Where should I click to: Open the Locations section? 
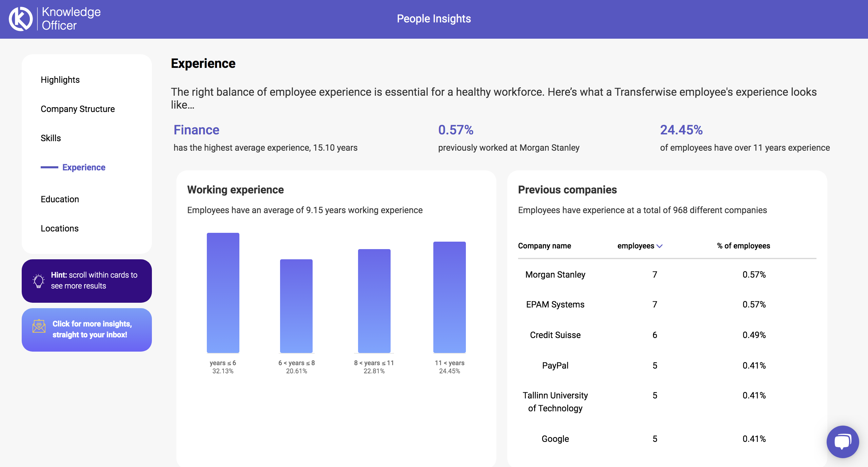[x=59, y=228]
